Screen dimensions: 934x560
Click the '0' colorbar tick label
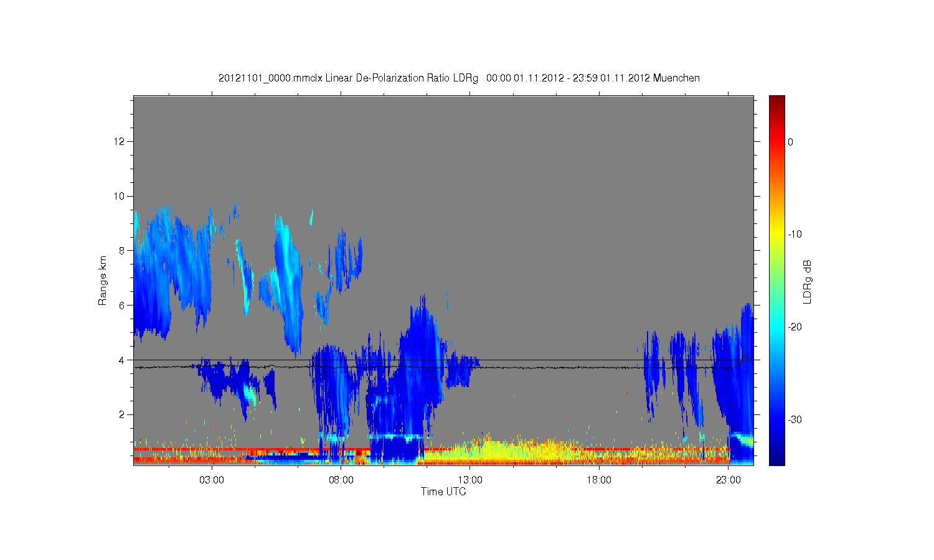(x=791, y=142)
